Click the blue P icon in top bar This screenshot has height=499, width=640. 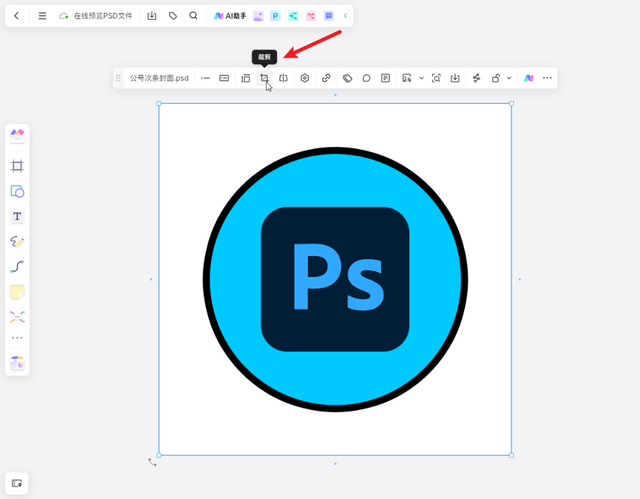[276, 16]
